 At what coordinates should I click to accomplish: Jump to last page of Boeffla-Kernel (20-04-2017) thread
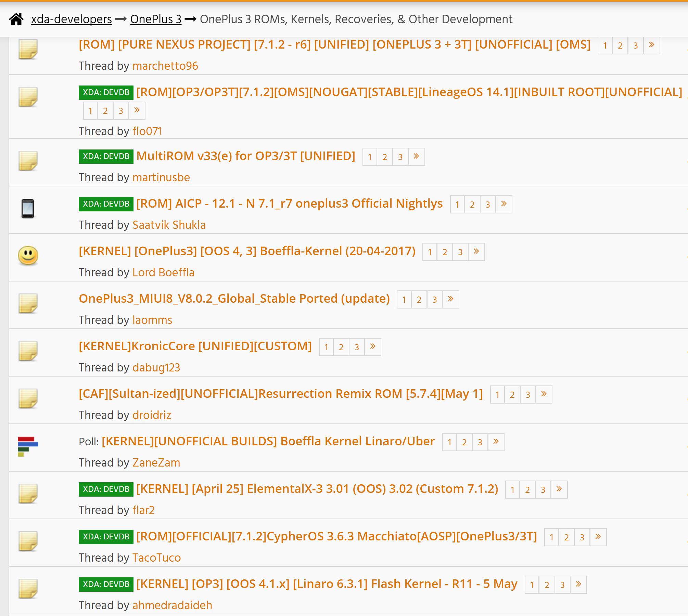[x=476, y=252]
